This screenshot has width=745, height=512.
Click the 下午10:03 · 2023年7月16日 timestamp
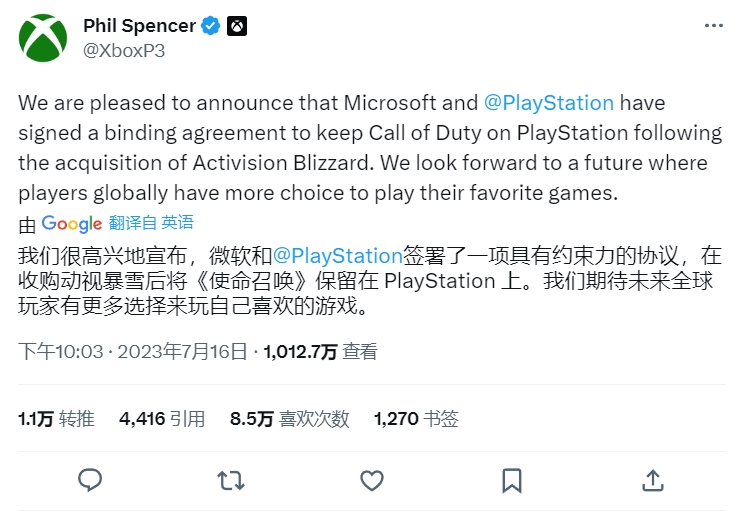coord(133,351)
